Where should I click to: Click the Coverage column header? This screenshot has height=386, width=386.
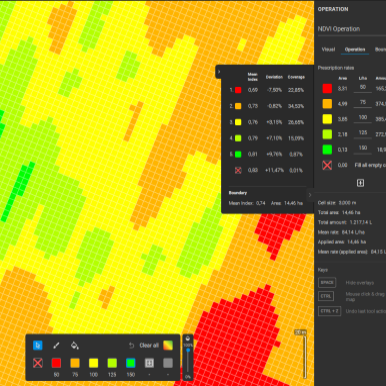(x=296, y=77)
